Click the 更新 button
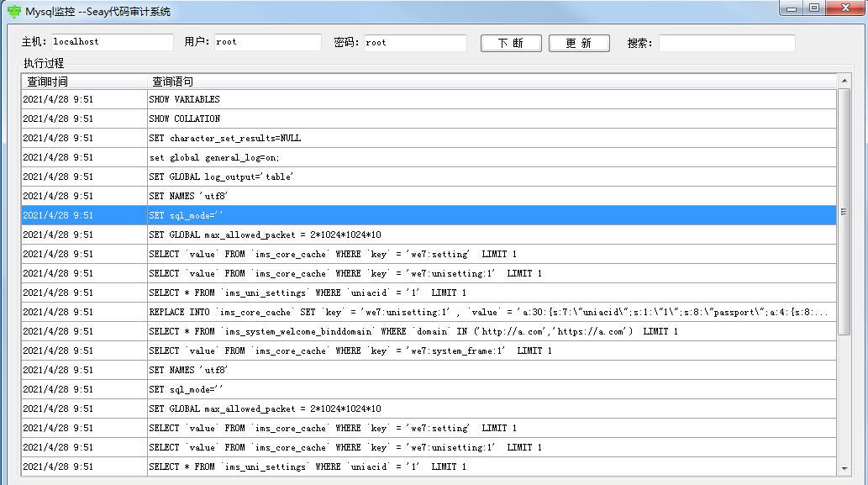The image size is (868, 485). point(579,43)
